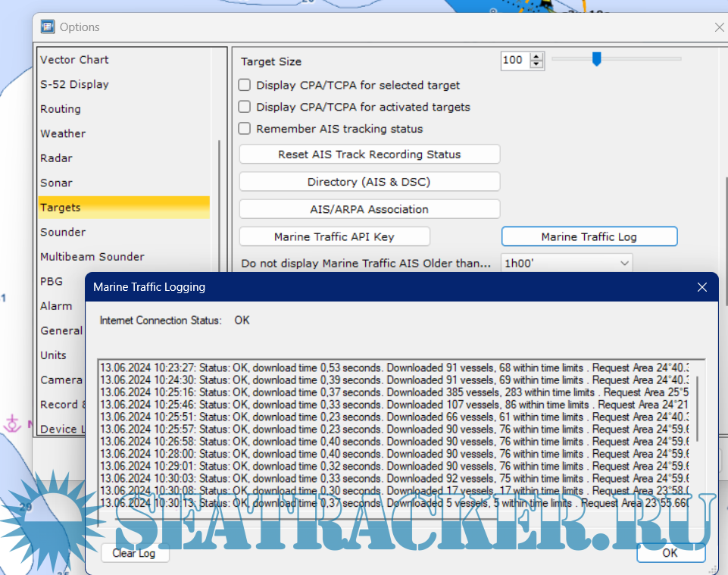This screenshot has height=575, width=728.
Task: Click the Marine Traffic API Key button
Action: click(334, 236)
